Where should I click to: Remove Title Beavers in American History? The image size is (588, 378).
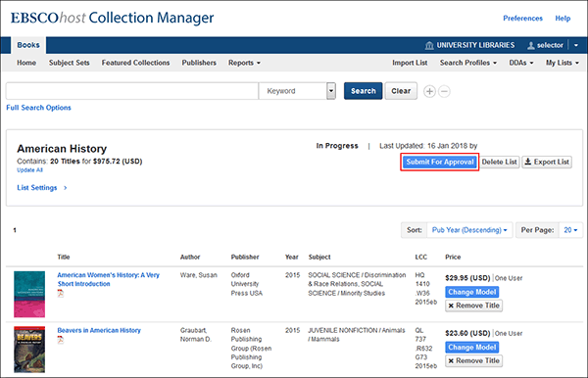(x=473, y=360)
